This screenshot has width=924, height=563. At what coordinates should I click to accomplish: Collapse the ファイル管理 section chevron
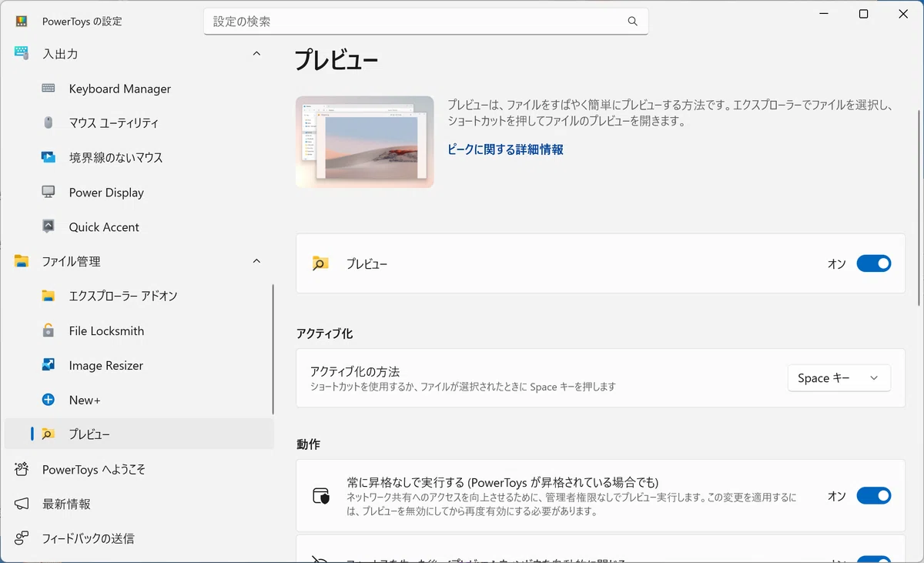[256, 261]
